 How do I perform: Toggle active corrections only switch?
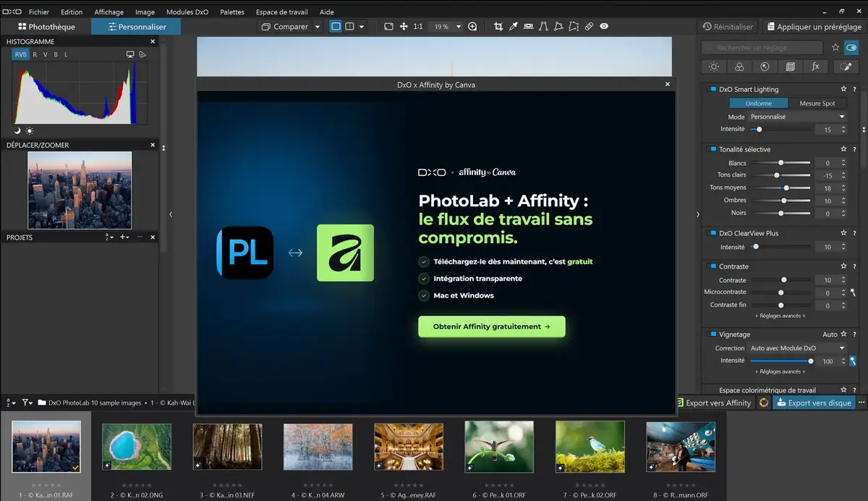[x=851, y=48]
